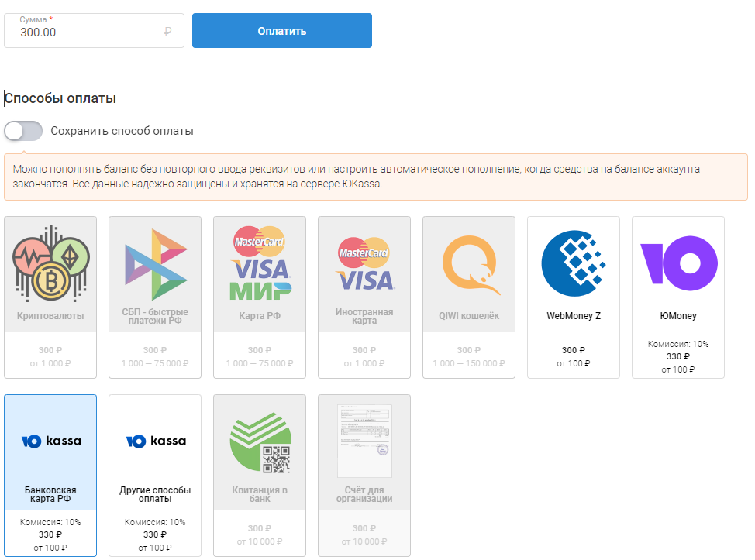
Task: Click the ЮMoney label text
Action: coord(678,315)
